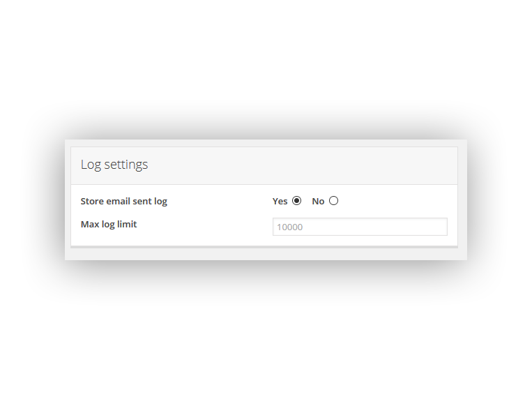Click the Max log limit input field
This screenshot has height=399, width=532.
click(x=359, y=227)
